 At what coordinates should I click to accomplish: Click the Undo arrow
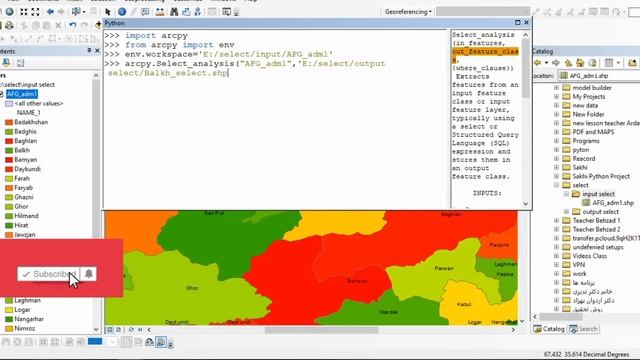(x=73, y=25)
